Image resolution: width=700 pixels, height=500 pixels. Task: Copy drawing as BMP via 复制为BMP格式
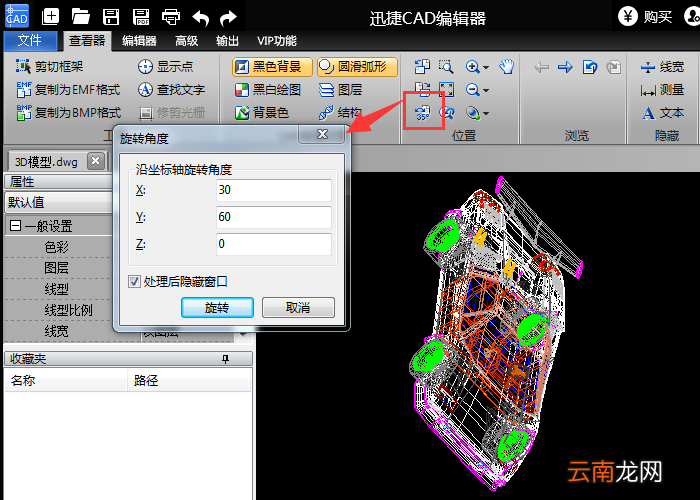point(68,112)
